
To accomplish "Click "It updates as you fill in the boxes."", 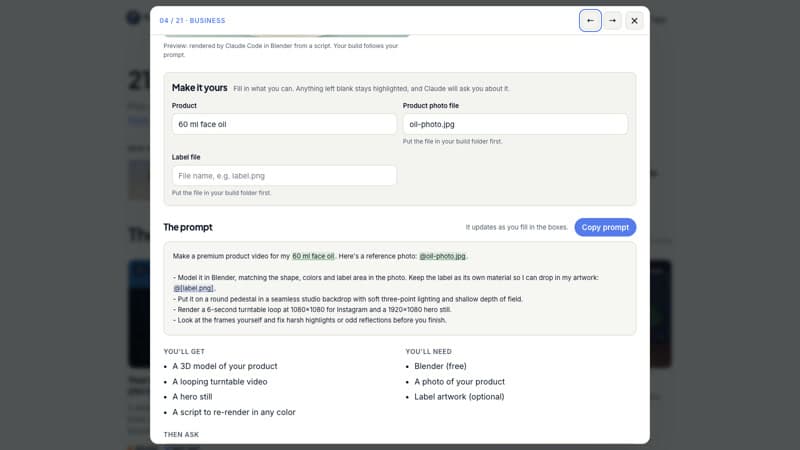I will (516, 227).
